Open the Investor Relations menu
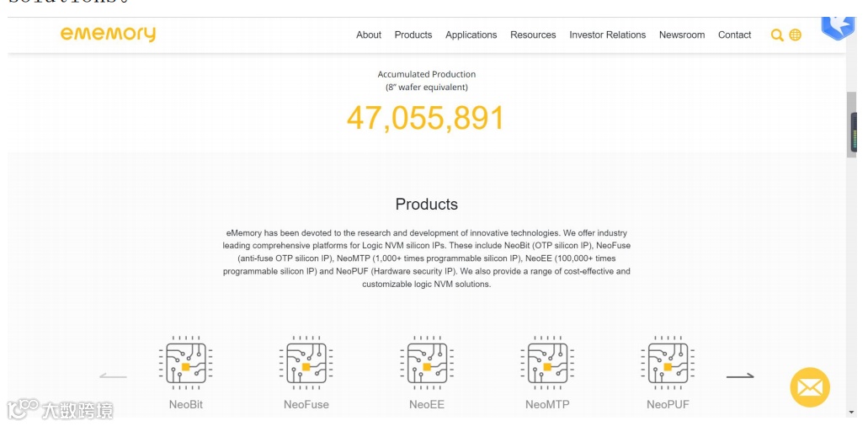This screenshot has width=868, height=426. click(x=607, y=35)
